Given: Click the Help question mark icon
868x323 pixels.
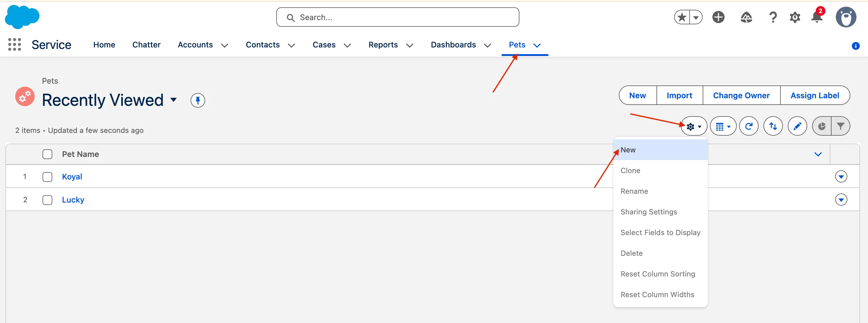Looking at the screenshot, I should [773, 17].
